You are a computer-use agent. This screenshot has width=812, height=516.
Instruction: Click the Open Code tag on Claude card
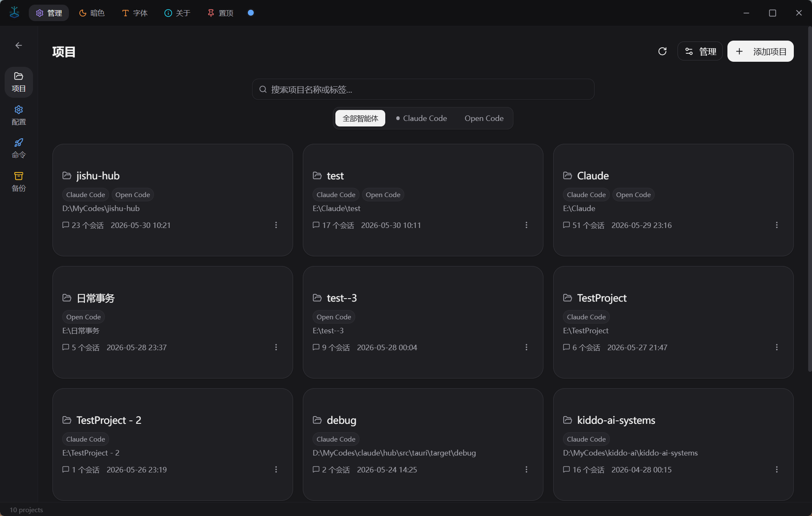[633, 195]
